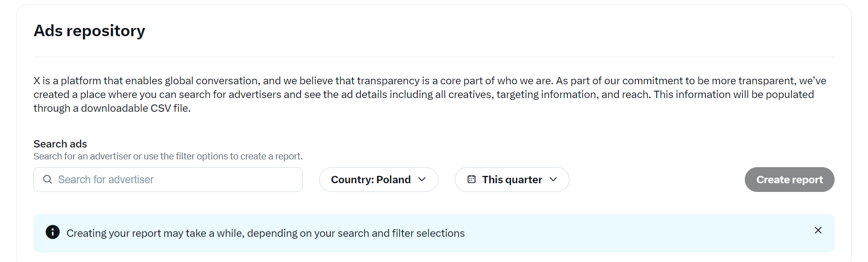The image size is (868, 262).
Task: Click the divider line under the heading
Action: coord(434,57)
